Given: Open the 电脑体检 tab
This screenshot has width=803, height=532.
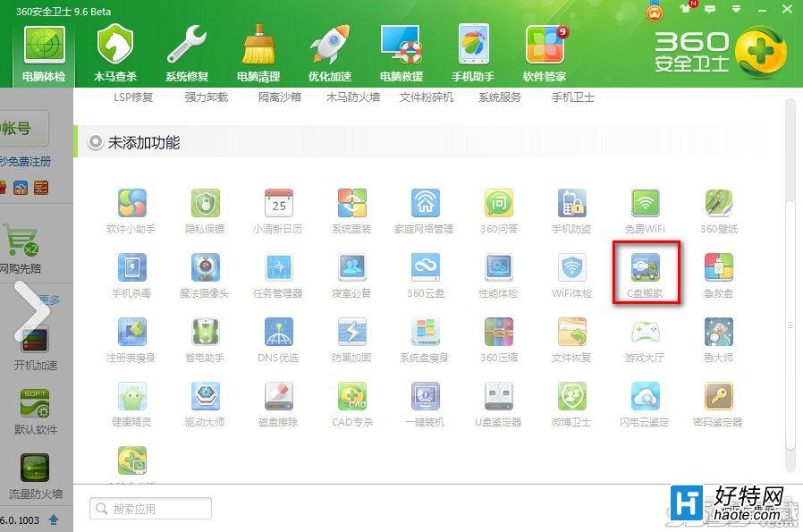Looking at the screenshot, I should pos(44,55).
